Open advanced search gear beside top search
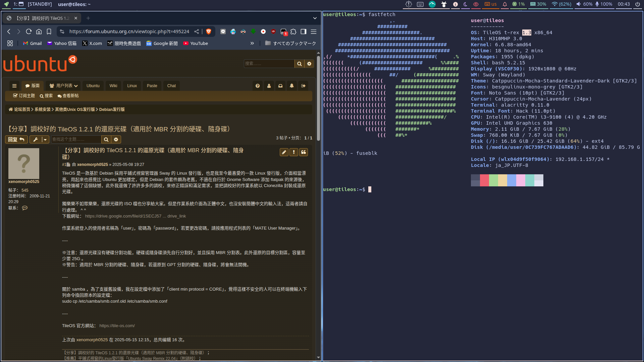 (309, 64)
